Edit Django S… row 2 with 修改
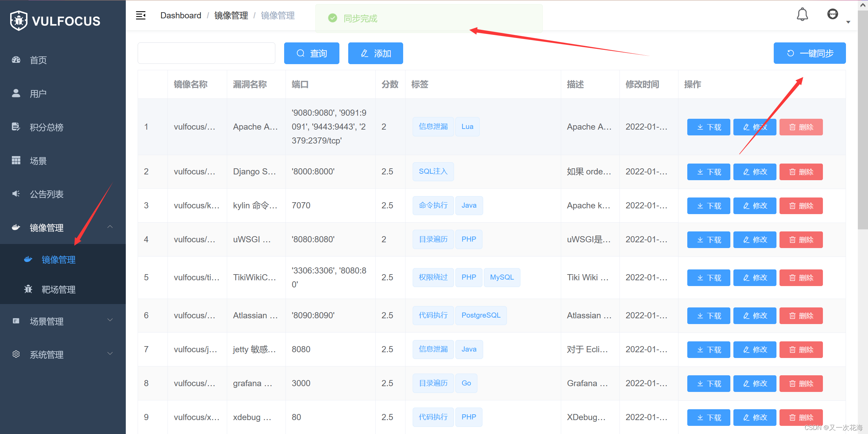Viewport: 868px width, 434px height. (x=755, y=172)
